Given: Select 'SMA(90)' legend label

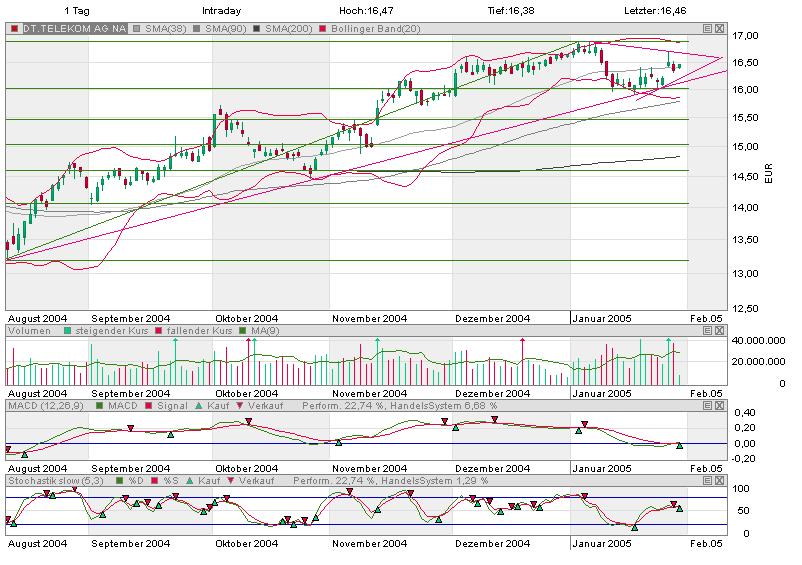Looking at the screenshot, I should click(x=226, y=29).
